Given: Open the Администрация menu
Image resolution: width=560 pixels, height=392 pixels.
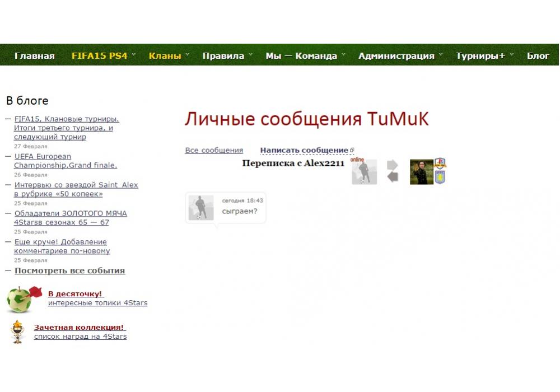Looking at the screenshot, I should 396,55.
